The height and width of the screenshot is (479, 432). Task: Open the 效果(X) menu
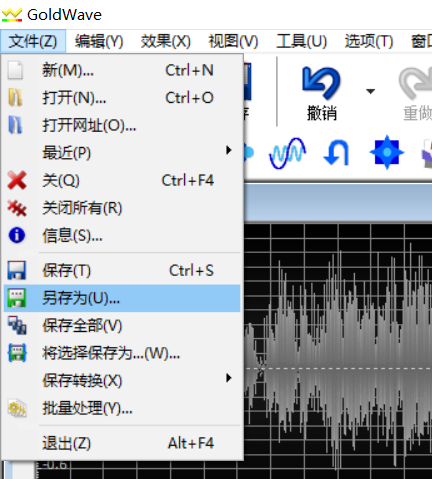pos(165,41)
